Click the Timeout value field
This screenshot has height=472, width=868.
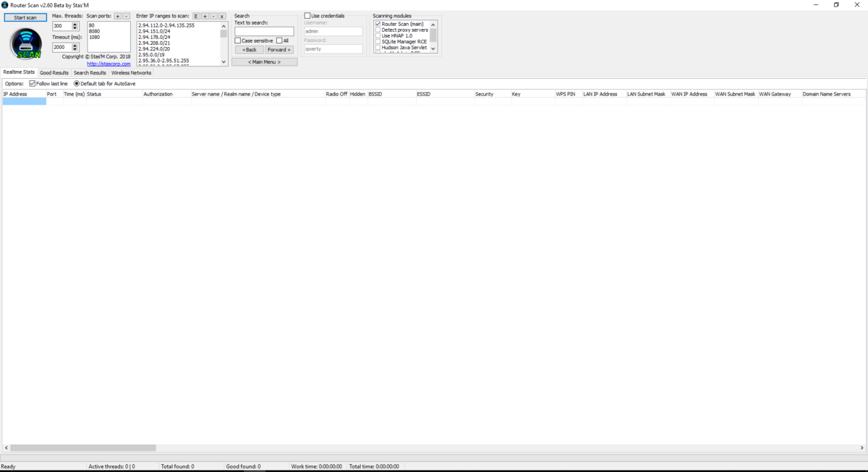point(61,48)
